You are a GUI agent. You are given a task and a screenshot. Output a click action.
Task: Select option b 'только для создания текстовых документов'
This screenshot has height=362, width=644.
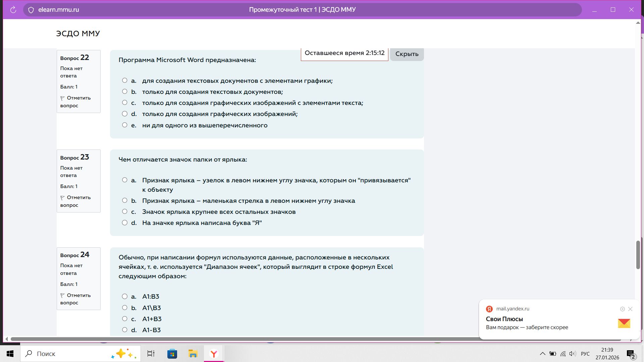pyautogui.click(x=125, y=92)
